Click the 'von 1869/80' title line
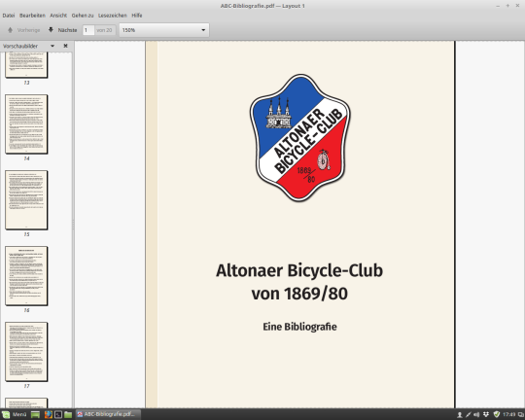 point(299,294)
